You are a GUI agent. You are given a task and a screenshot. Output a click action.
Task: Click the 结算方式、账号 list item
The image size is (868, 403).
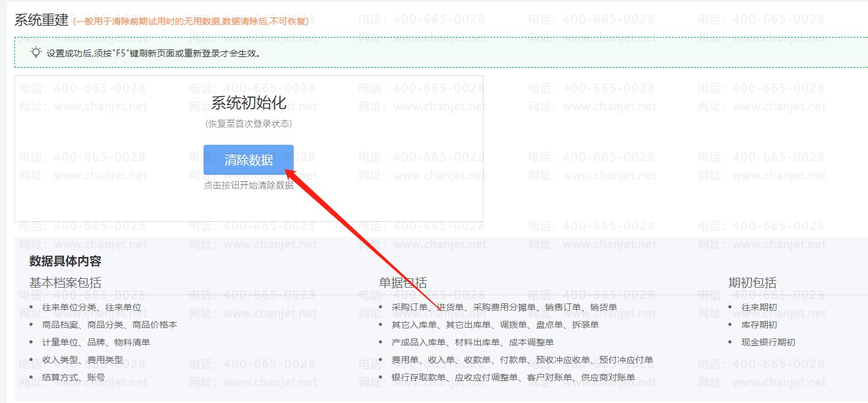[x=73, y=377]
